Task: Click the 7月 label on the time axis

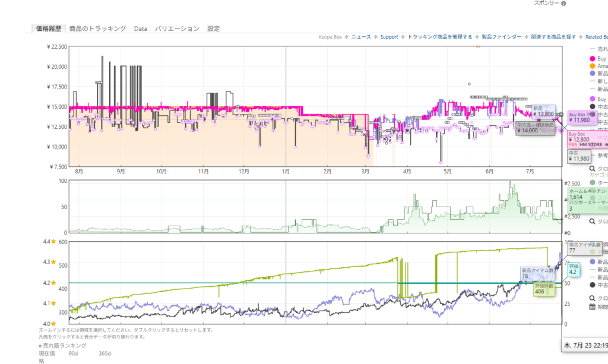Action: [530, 172]
